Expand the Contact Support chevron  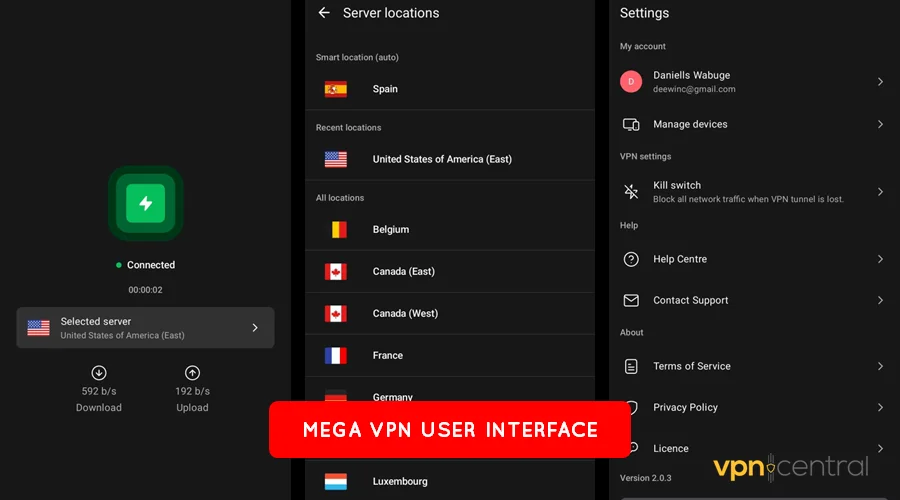coord(880,300)
